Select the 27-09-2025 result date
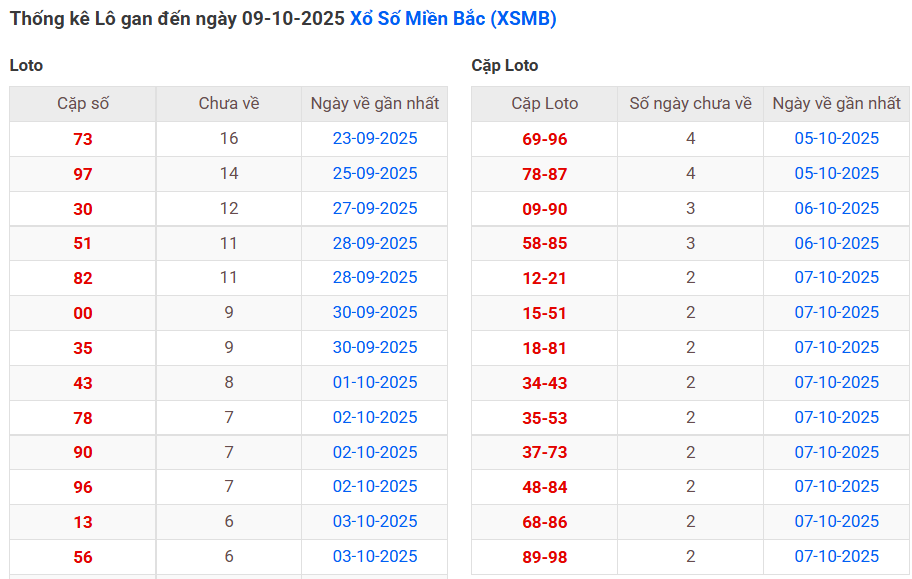 click(375, 208)
